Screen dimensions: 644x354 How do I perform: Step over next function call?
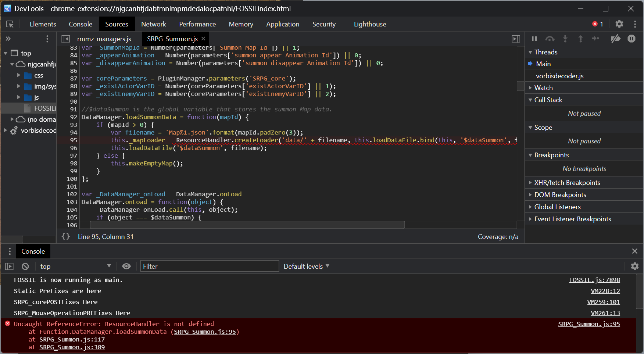click(x=550, y=39)
